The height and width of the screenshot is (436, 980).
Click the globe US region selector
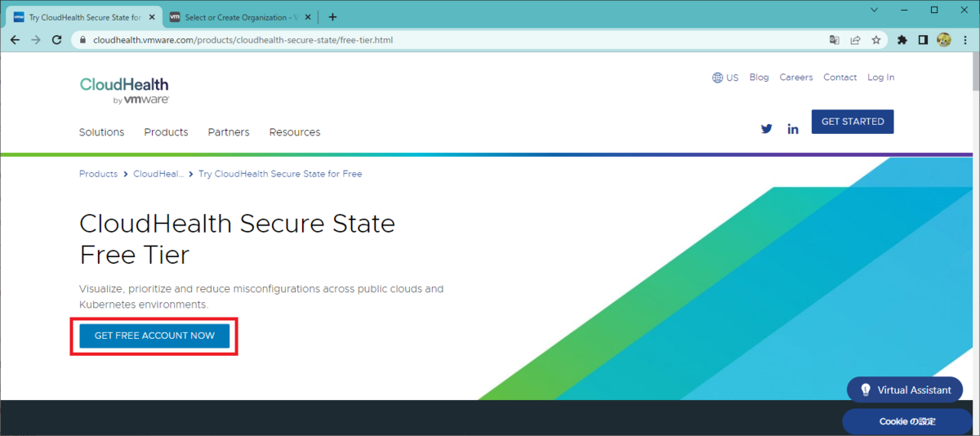[725, 78]
